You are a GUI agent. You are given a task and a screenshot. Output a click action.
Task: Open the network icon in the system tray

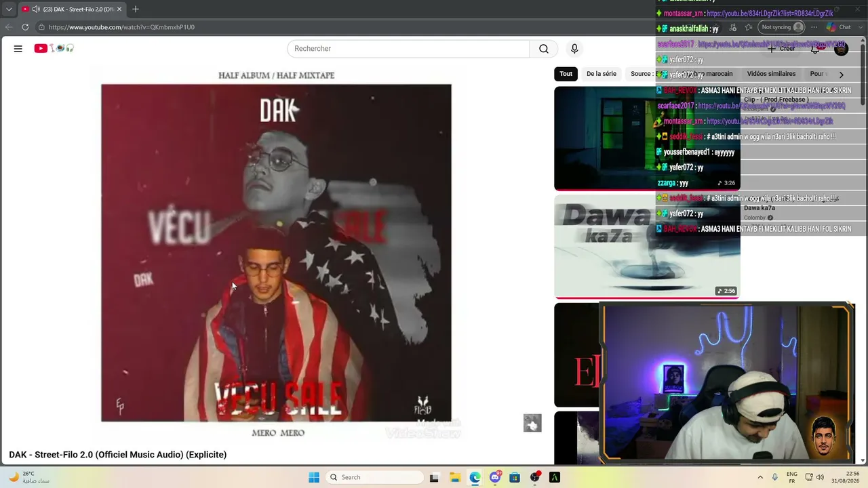809,477
